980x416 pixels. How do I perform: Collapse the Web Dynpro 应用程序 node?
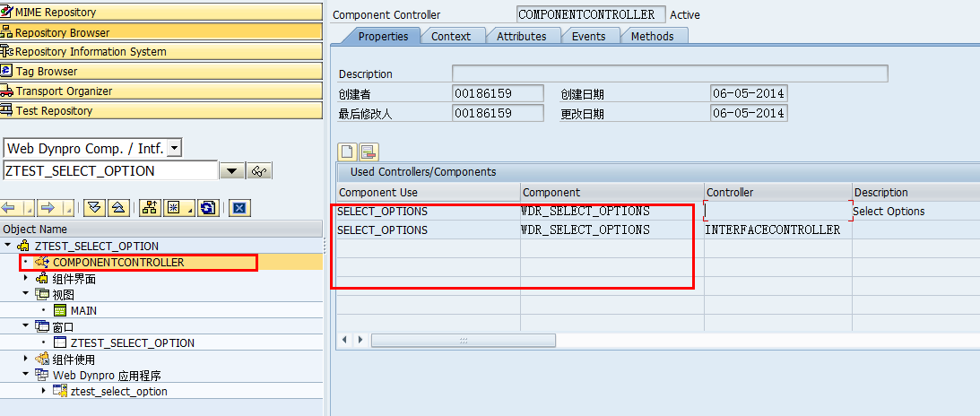point(26,374)
